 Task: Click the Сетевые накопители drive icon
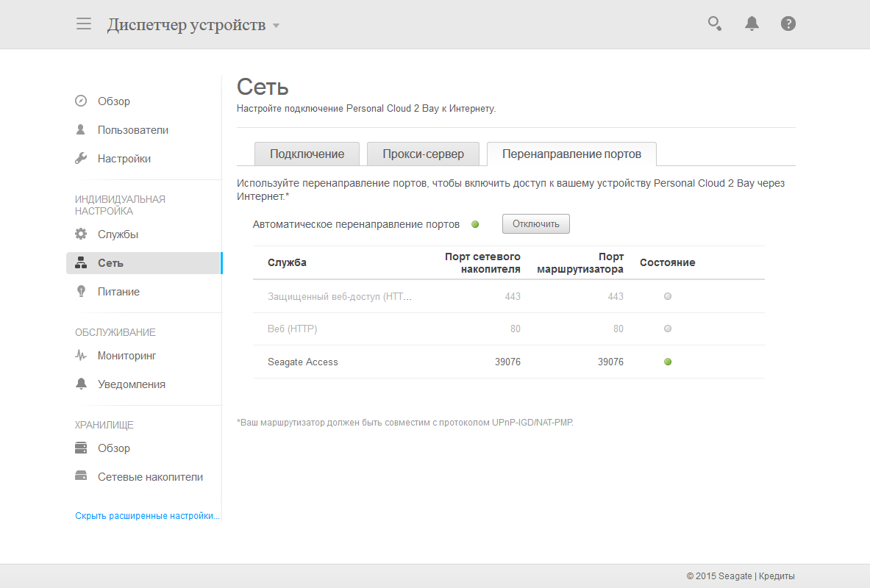(81, 476)
